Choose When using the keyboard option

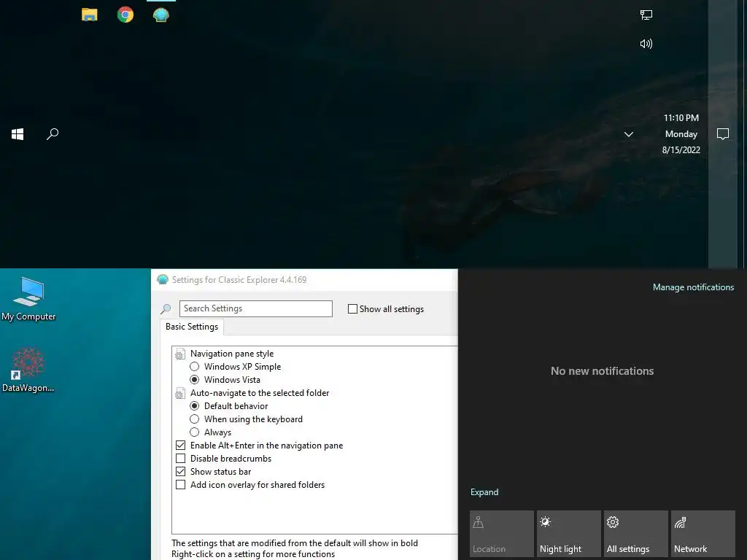click(x=194, y=419)
